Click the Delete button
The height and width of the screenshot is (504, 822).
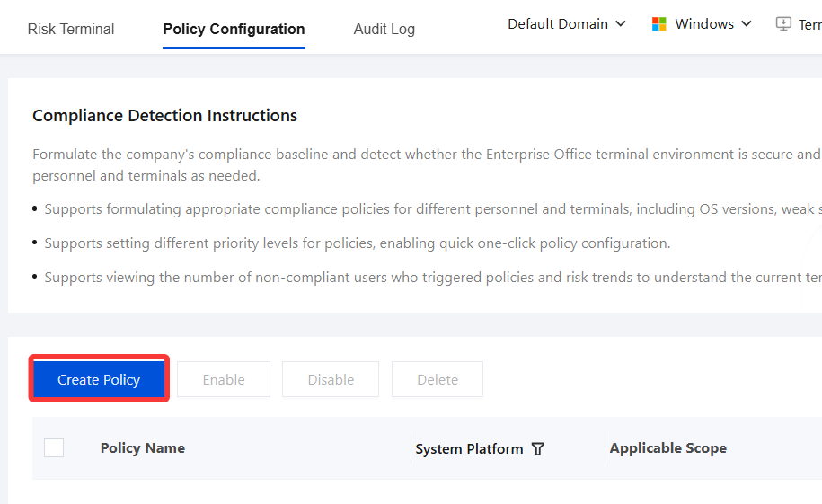click(x=438, y=379)
